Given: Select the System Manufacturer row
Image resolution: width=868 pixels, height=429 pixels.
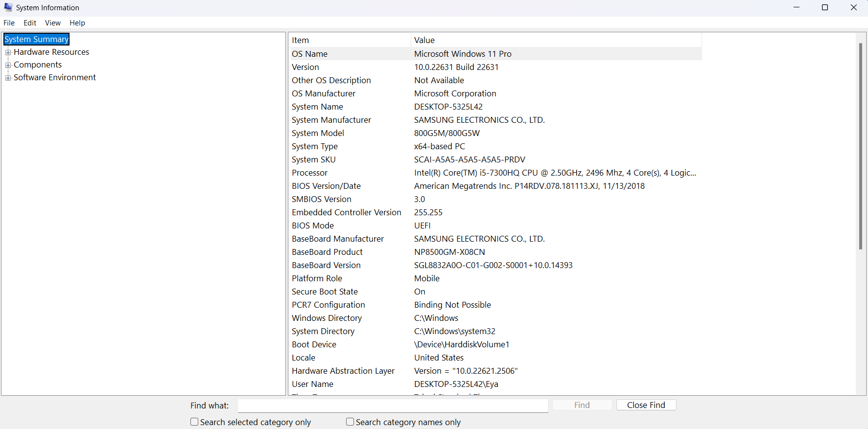Looking at the screenshot, I should [495, 120].
